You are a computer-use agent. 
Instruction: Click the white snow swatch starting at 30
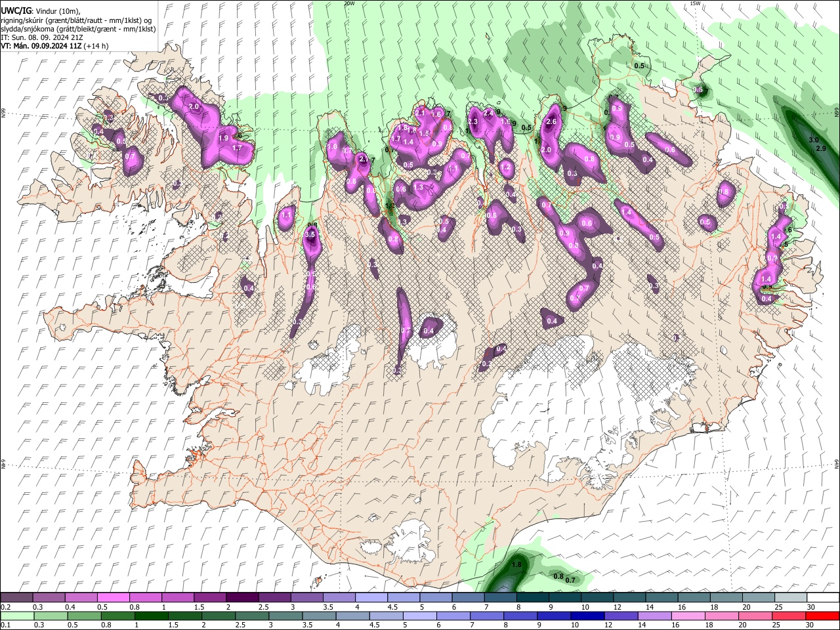823,597
